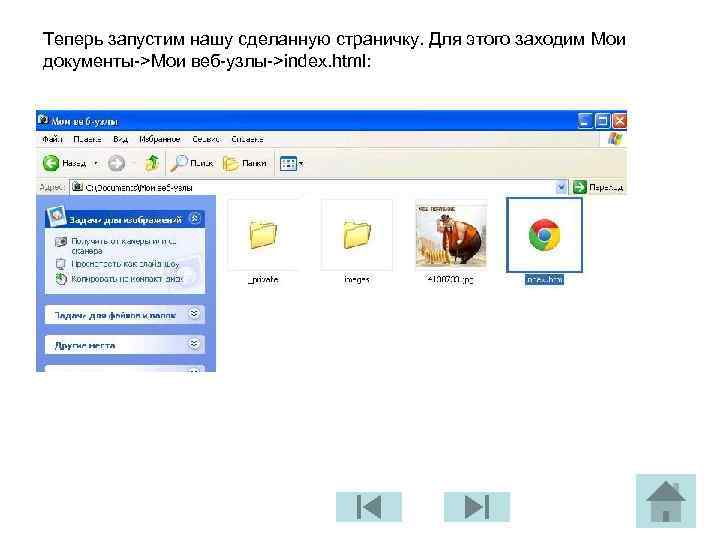The image size is (720, 540).
Task: Open the Views icon in the toolbar
Action: click(x=288, y=163)
